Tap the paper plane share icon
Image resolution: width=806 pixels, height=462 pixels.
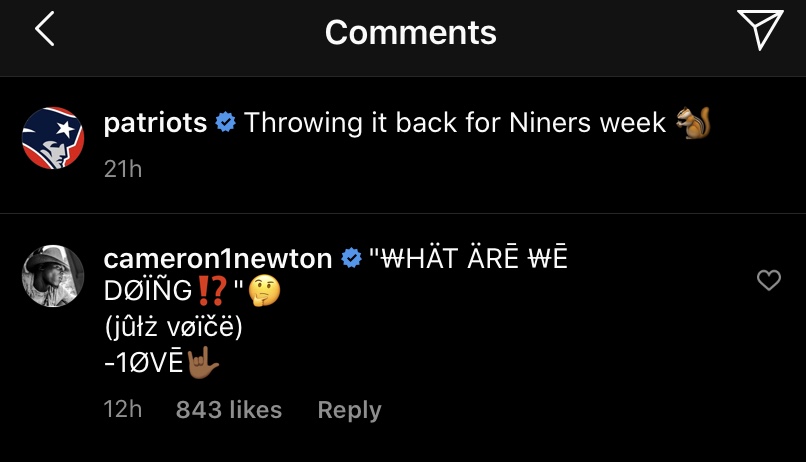(x=759, y=31)
